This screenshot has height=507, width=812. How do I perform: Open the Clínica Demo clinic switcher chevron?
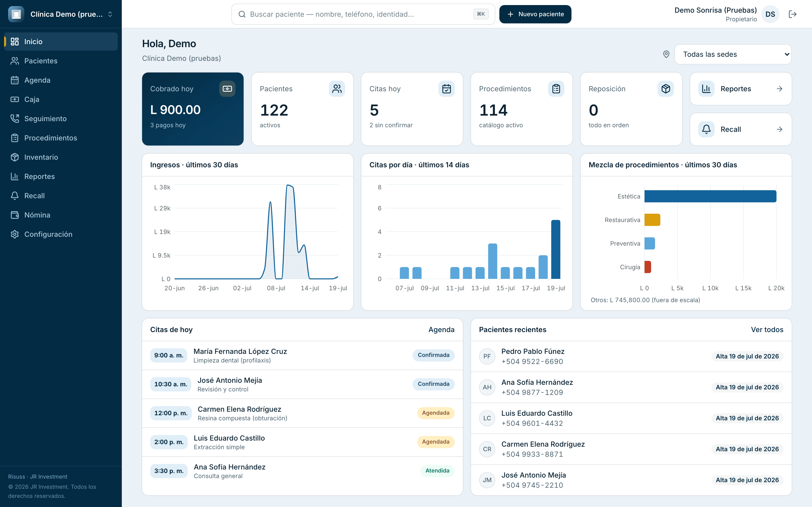110,14
